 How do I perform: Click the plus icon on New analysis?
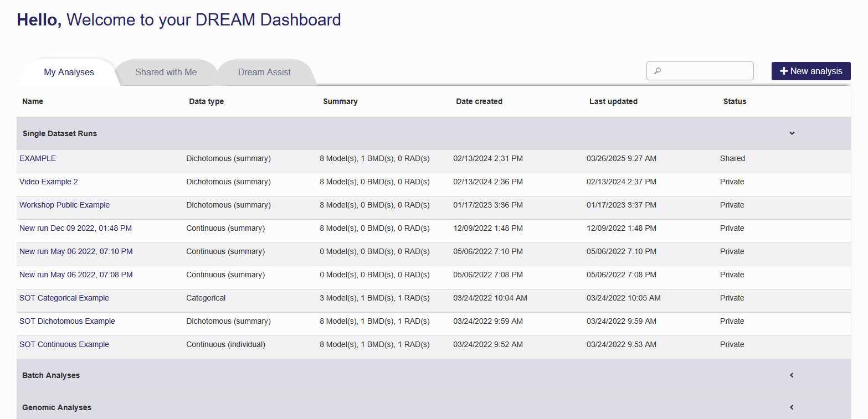click(x=783, y=71)
